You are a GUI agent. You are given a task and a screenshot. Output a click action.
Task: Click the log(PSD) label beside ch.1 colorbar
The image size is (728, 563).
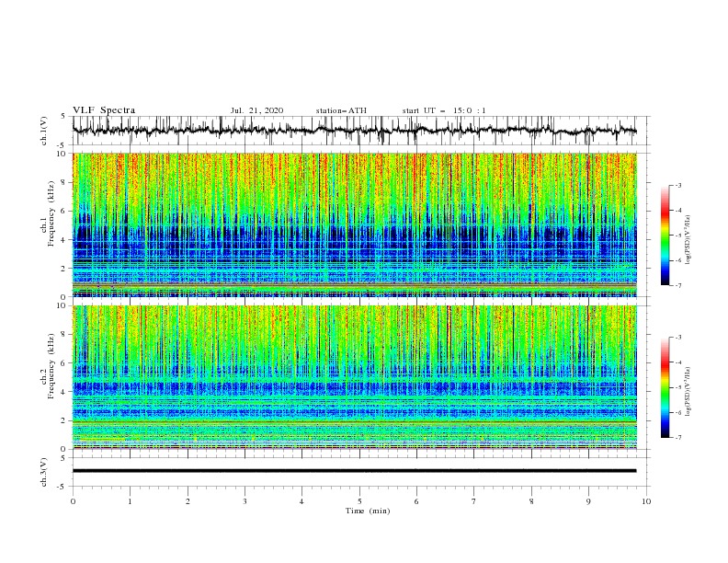[x=688, y=240]
